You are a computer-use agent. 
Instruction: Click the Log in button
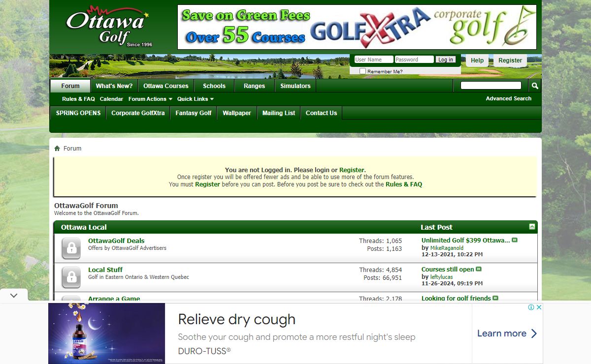click(446, 60)
